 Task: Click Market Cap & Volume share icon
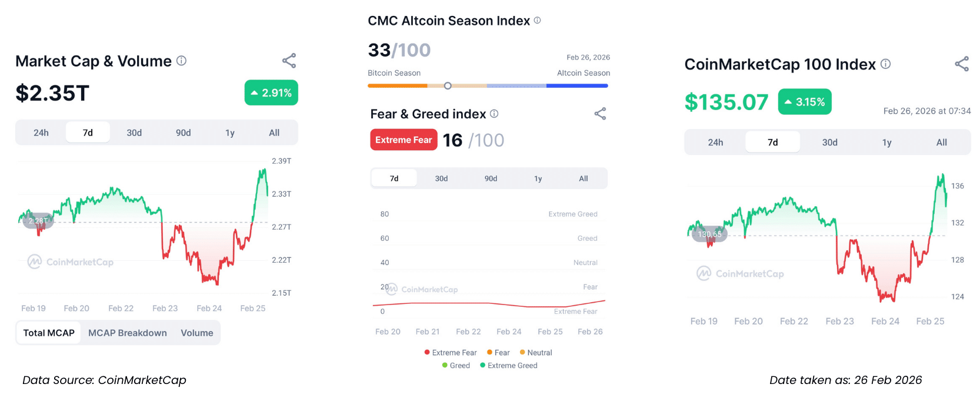pyautogui.click(x=289, y=61)
